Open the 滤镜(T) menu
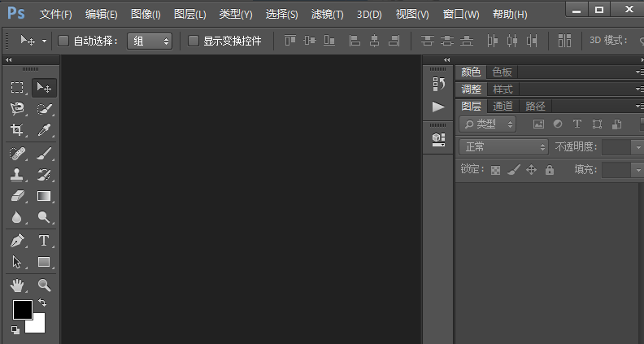The image size is (644, 344). click(x=328, y=15)
